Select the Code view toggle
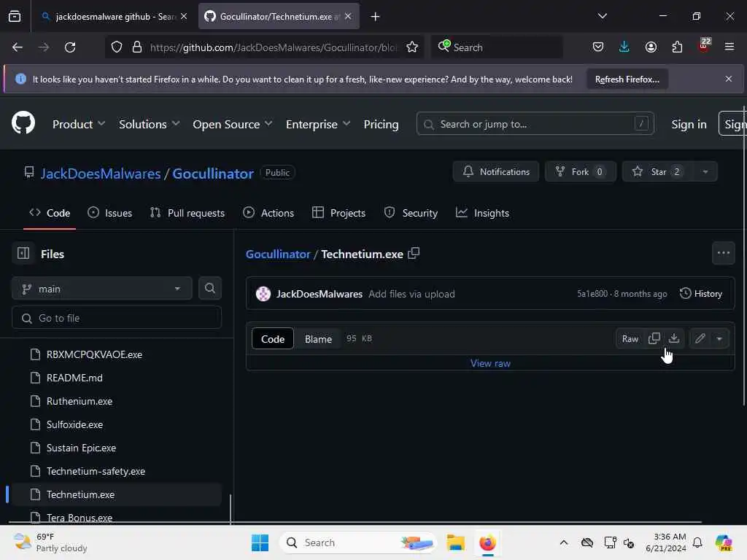The width and height of the screenshot is (747, 560). [x=273, y=338]
